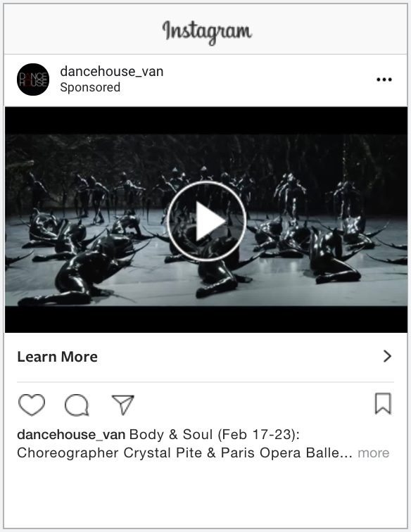The image size is (411, 532).
Task: Click the Choreographer Crystal Pite caption line
Action: (184, 453)
